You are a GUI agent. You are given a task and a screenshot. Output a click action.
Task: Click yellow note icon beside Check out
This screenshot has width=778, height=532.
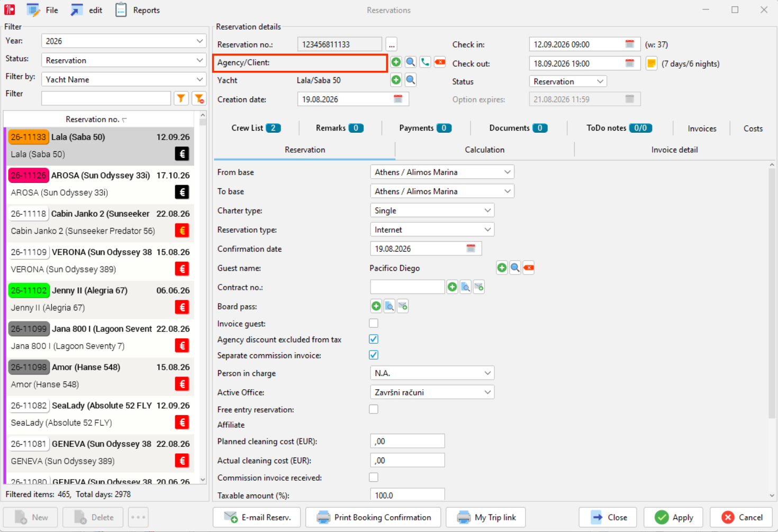pyautogui.click(x=652, y=63)
